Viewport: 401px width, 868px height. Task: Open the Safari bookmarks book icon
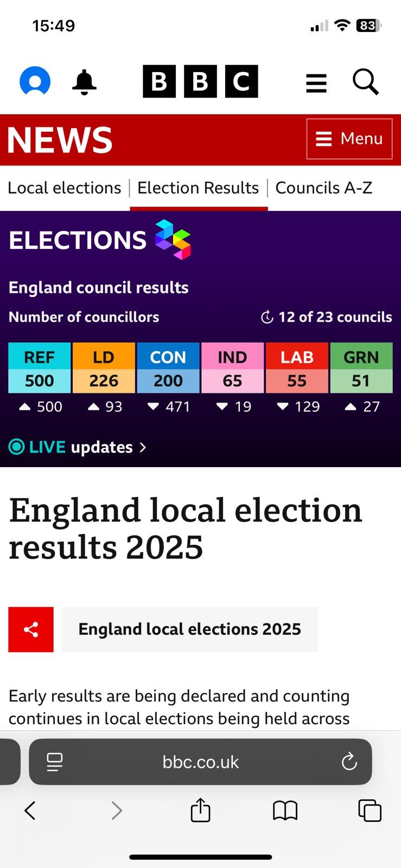285,811
